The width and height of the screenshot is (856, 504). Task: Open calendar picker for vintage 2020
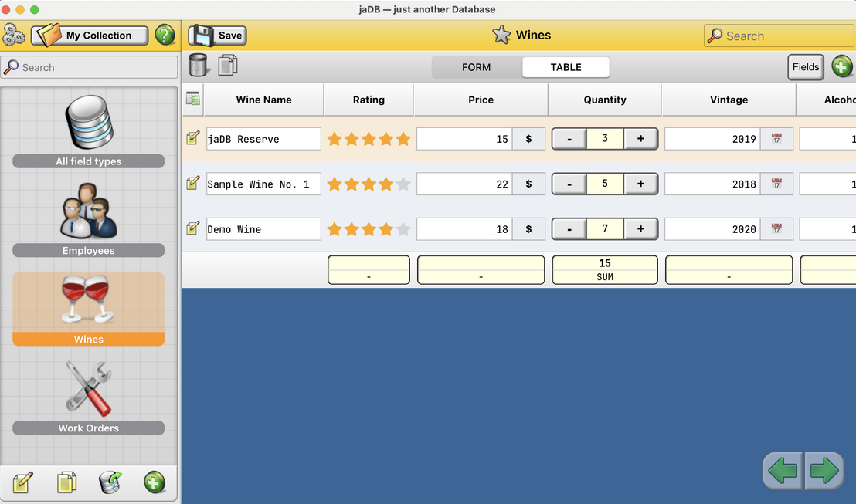[x=776, y=229]
